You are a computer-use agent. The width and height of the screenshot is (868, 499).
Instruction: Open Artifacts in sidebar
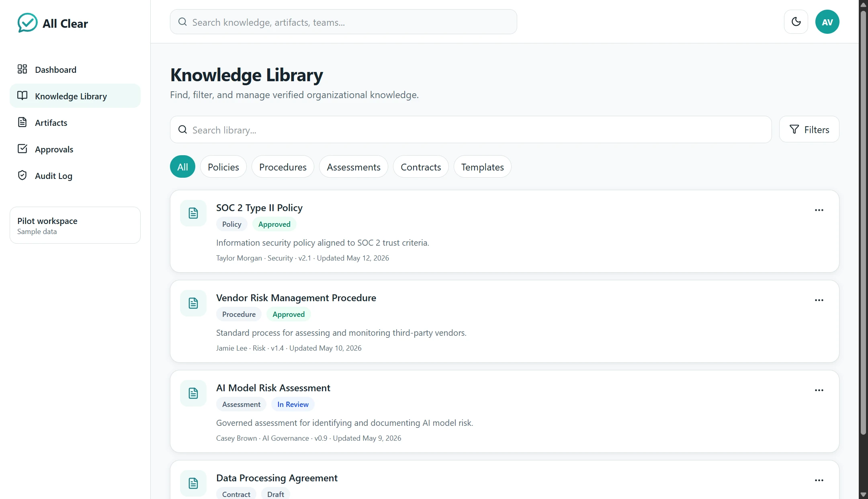click(75, 122)
